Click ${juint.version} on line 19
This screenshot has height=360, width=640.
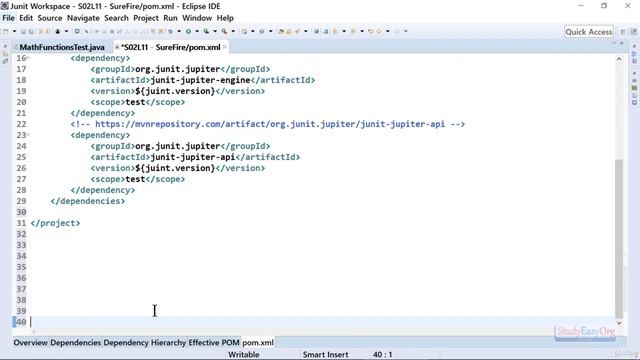(x=175, y=91)
